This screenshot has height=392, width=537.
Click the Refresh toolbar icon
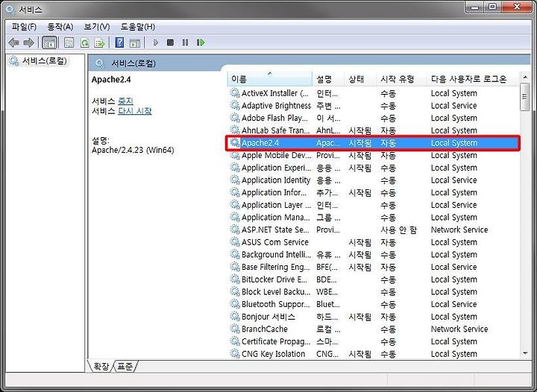click(84, 42)
